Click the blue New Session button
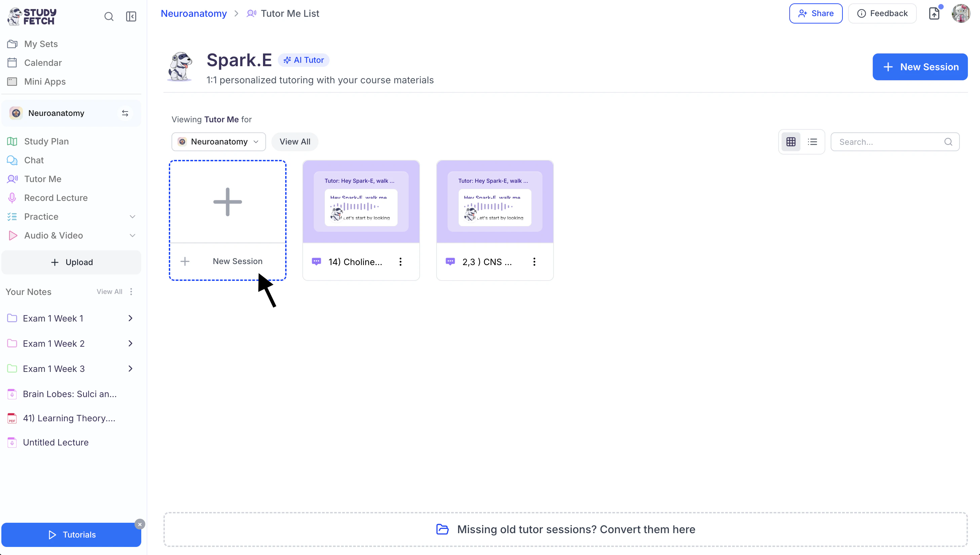 tap(920, 67)
